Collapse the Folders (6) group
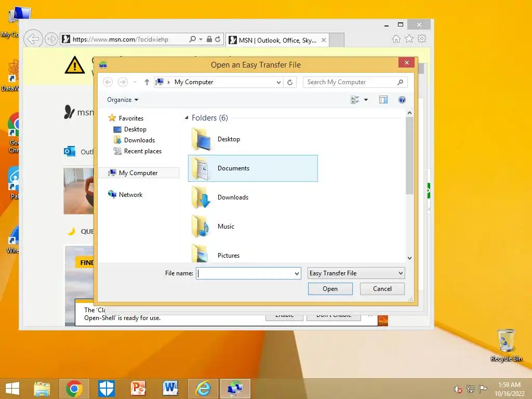 coord(187,118)
